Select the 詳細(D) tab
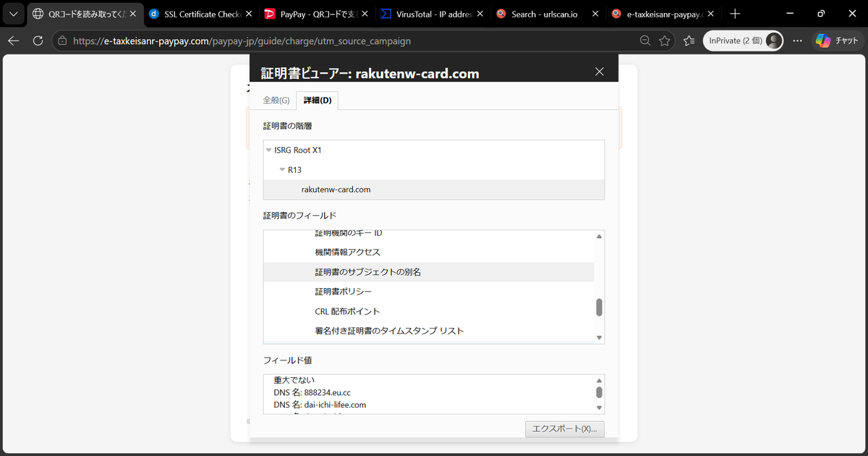Viewport: 868px width, 456px height. point(318,100)
